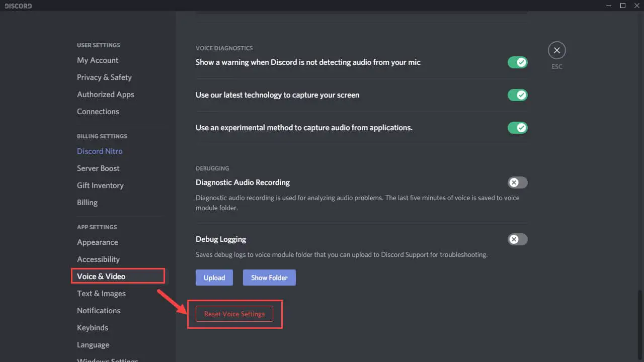Image resolution: width=644 pixels, height=362 pixels.
Task: Click the DEBUGGING section label
Action: click(212, 168)
